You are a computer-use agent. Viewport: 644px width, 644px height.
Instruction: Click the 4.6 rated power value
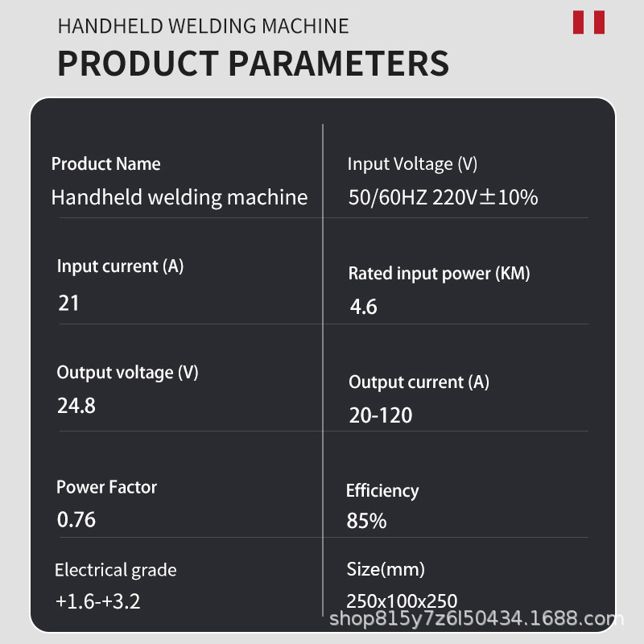pos(363,307)
